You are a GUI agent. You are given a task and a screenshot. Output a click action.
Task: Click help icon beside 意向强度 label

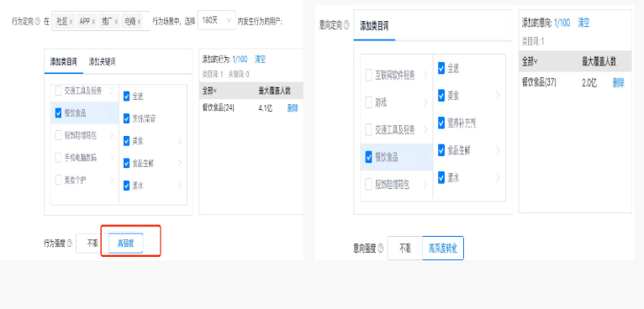[380, 249]
